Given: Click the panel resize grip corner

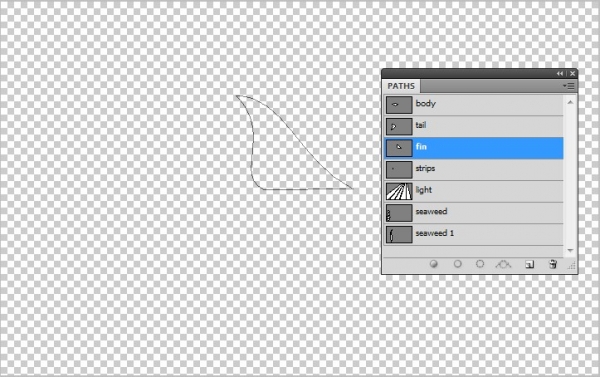Looking at the screenshot, I should pyautogui.click(x=572, y=266).
